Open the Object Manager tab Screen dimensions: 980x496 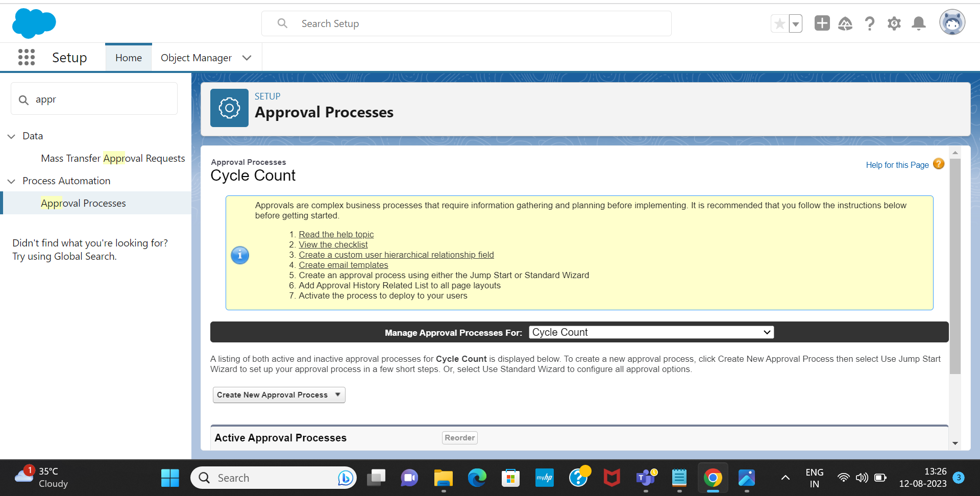[x=196, y=58]
